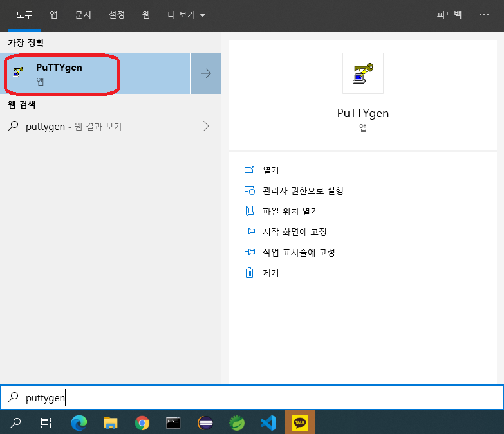
Task: Switch to the 문서 tab
Action: pos(83,15)
